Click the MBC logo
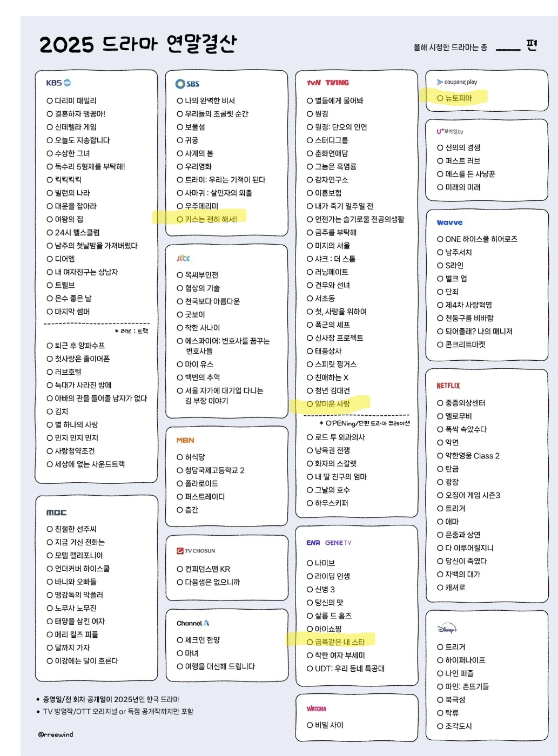Image resolution: width=558 pixels, height=756 pixels. coord(56,512)
